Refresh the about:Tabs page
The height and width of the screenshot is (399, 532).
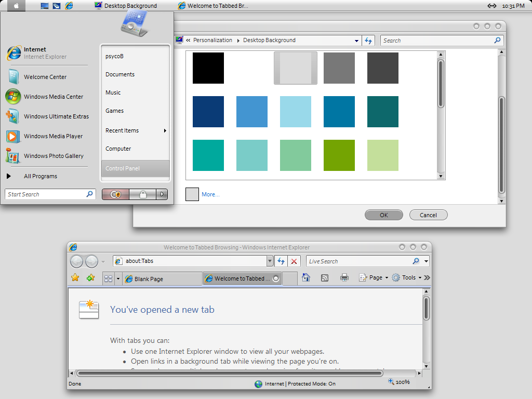281,261
